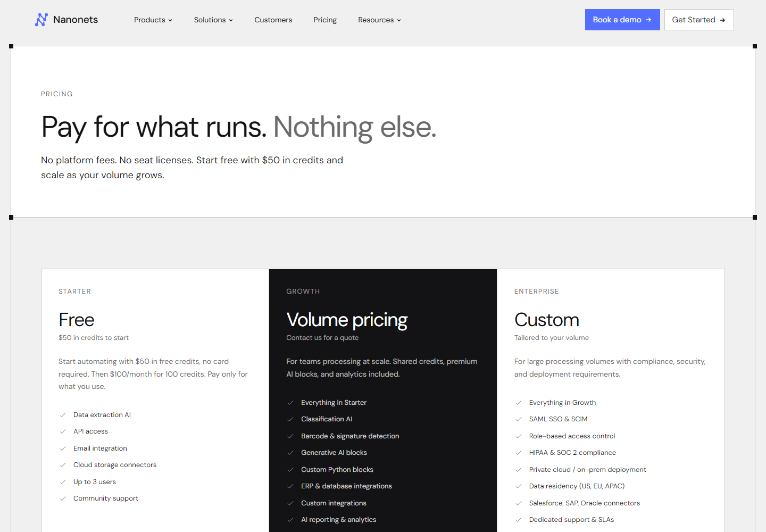Click the 'Up to 3 users' text
Image resolution: width=766 pixels, height=532 pixels.
coord(95,482)
